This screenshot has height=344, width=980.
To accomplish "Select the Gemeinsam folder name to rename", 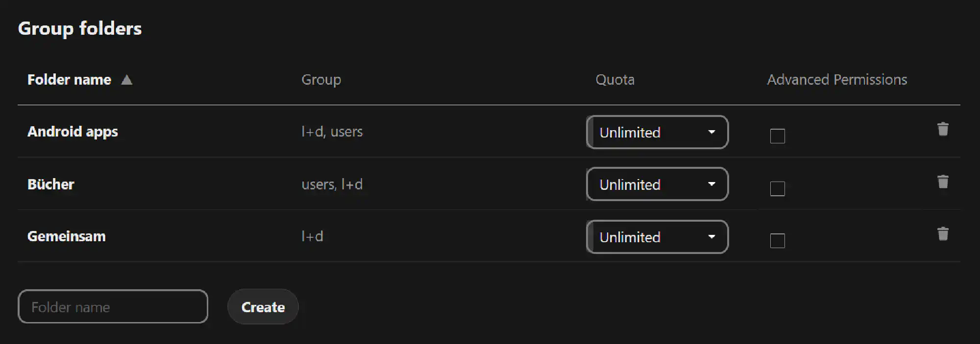I will point(67,236).
